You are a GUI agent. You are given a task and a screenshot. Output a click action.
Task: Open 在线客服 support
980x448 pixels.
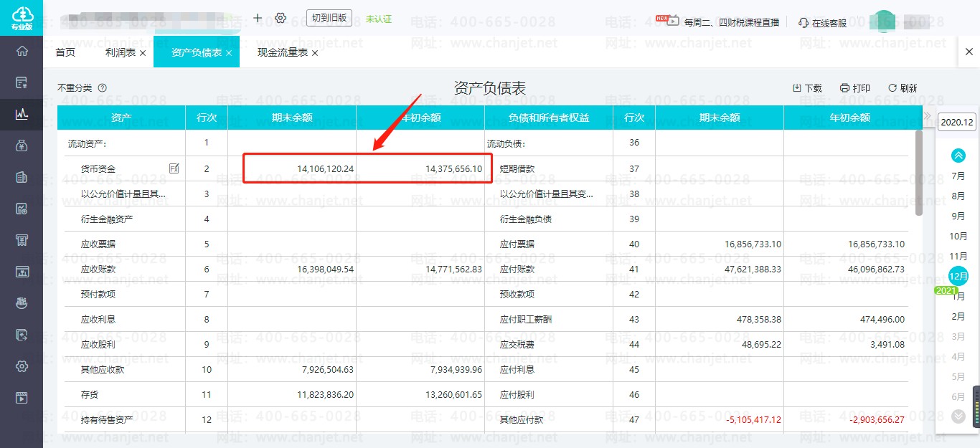pos(823,23)
